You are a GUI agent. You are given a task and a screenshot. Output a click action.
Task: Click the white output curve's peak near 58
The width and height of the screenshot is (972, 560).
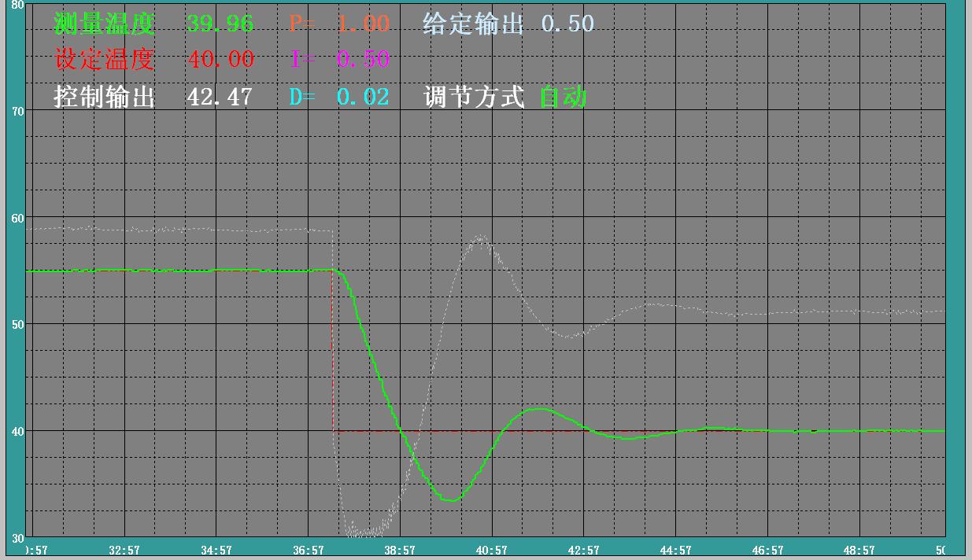[x=479, y=237]
